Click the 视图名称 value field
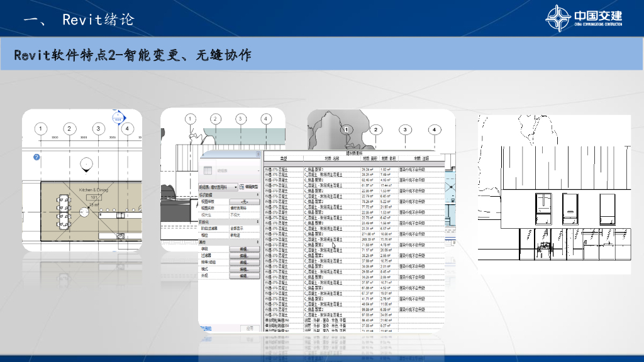Image resolution: width=644 pixels, height=362 pixels. point(245,208)
